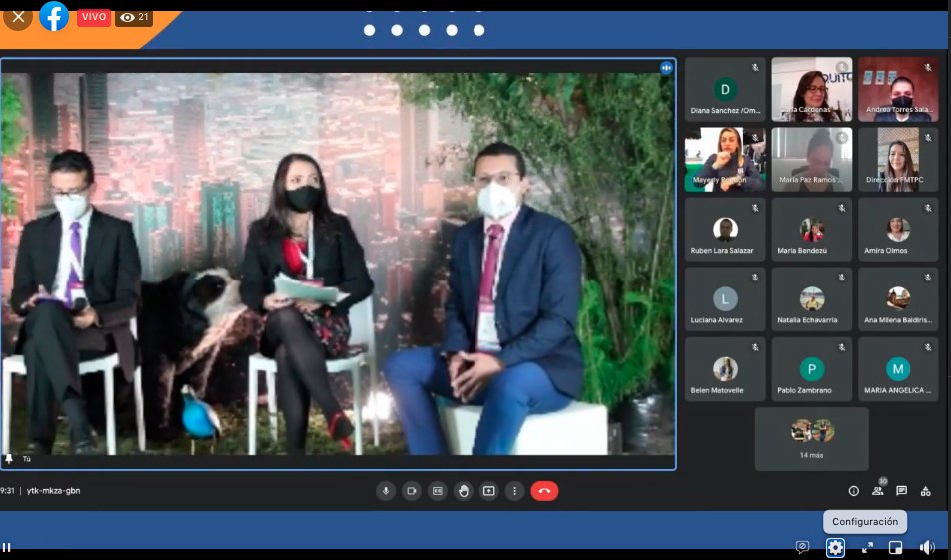
Task: Click the red VIVO live badge
Action: [x=94, y=17]
